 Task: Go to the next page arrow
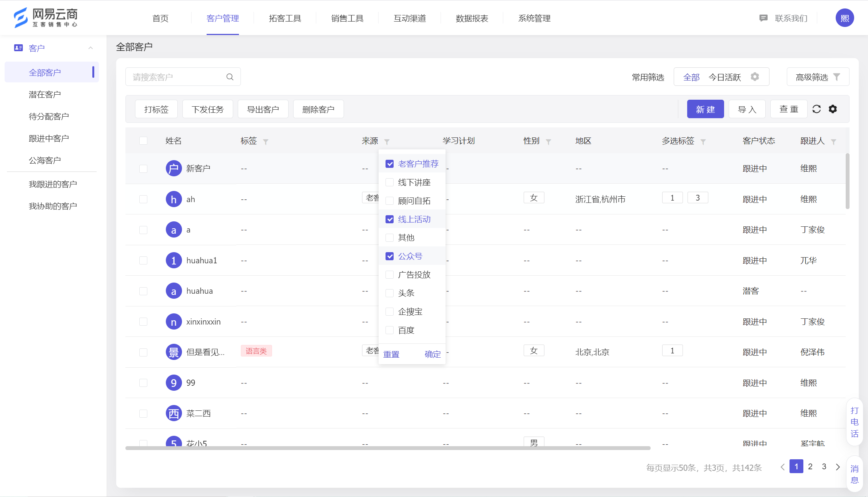click(838, 467)
